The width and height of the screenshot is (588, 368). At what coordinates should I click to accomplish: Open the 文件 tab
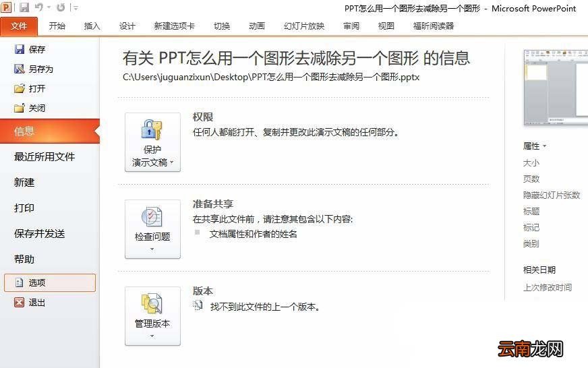[x=19, y=26]
